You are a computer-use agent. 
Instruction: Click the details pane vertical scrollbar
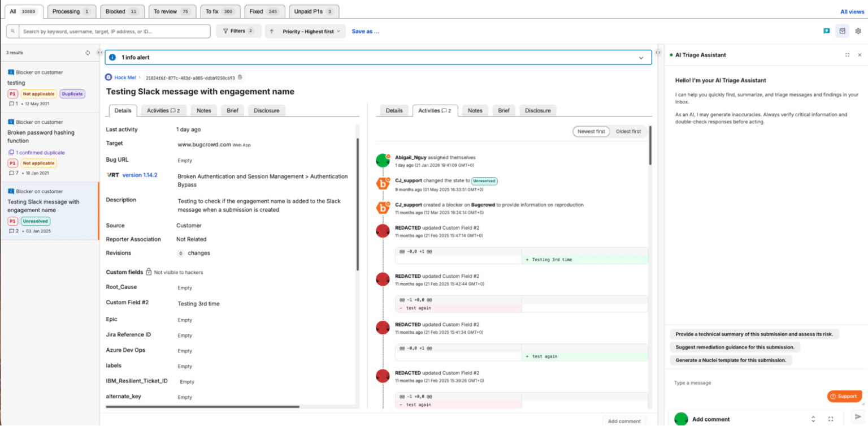point(358,204)
